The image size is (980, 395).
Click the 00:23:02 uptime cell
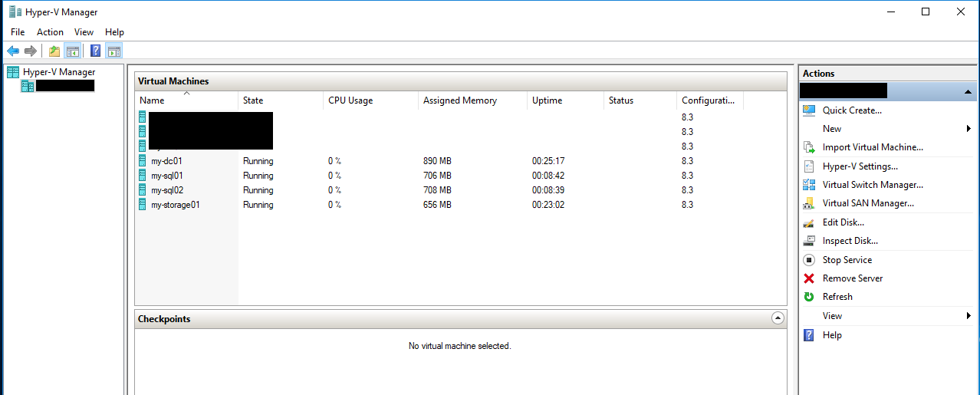tap(548, 205)
